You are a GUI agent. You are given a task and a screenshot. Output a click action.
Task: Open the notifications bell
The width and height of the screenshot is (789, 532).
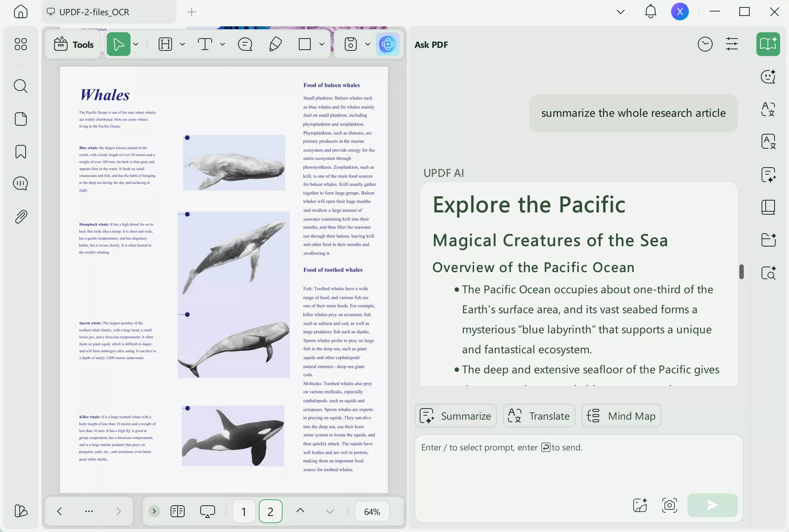(650, 12)
